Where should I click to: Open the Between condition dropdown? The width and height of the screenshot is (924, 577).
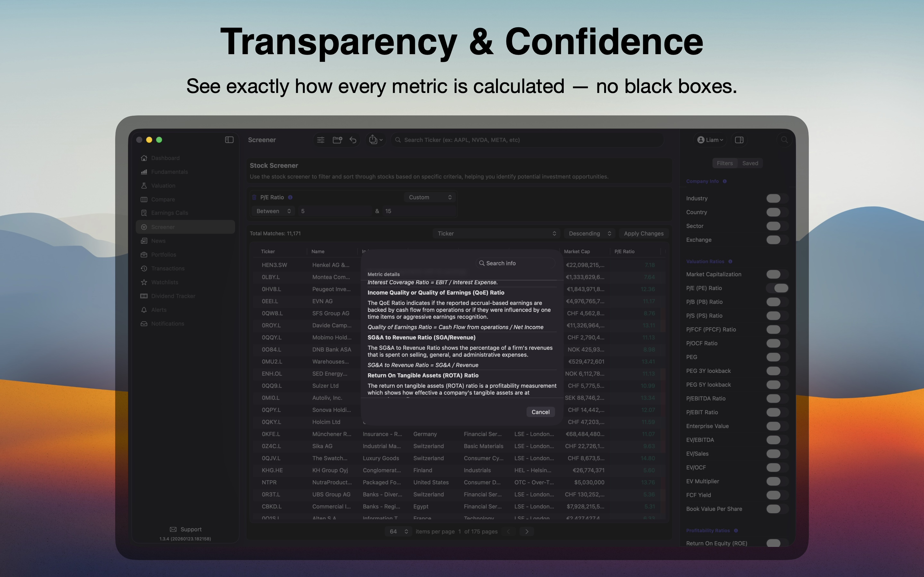click(273, 211)
